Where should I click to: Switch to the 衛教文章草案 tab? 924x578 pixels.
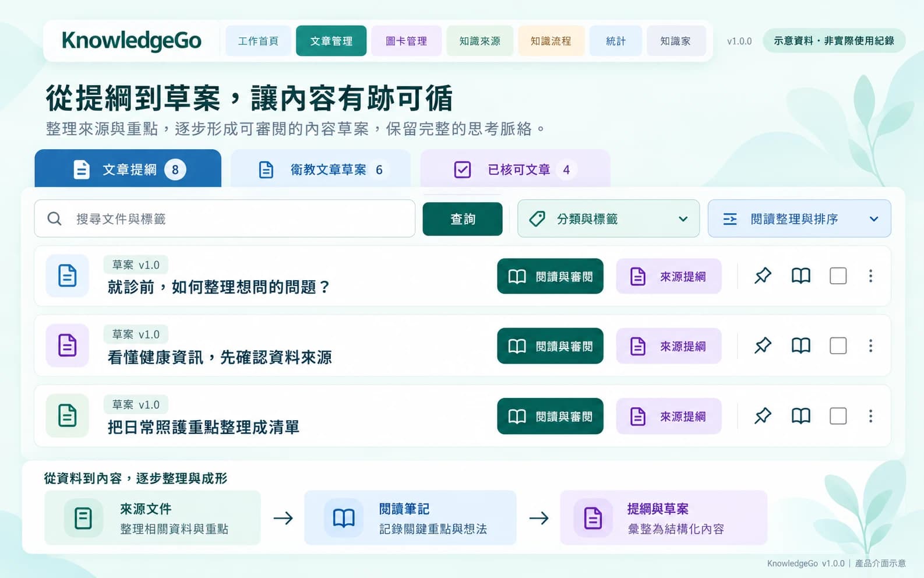point(320,169)
